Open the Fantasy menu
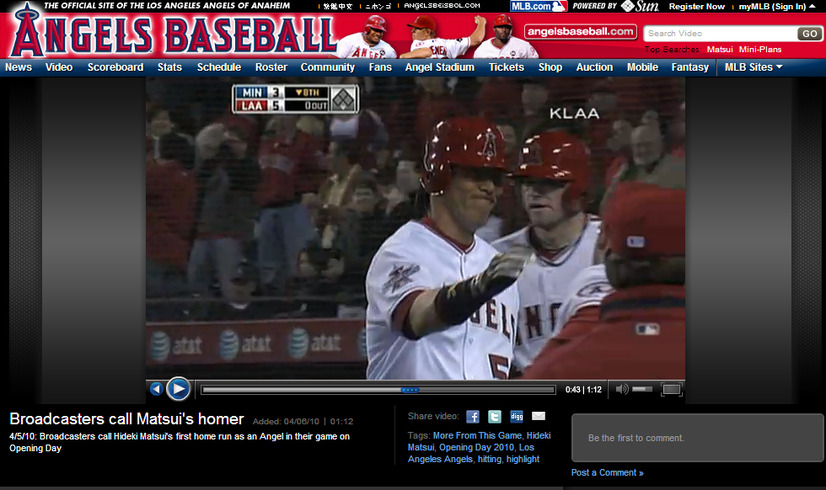Screen dimensions: 826x490 pos(690,67)
